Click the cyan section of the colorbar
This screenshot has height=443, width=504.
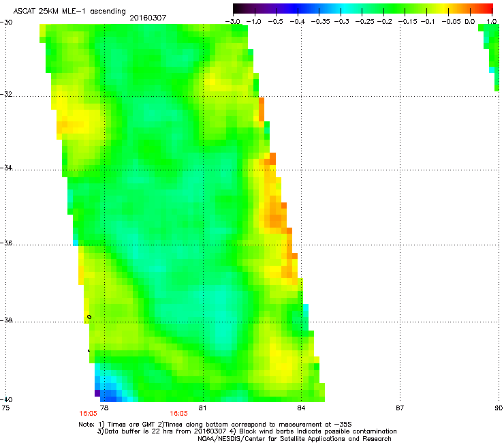[345, 8]
